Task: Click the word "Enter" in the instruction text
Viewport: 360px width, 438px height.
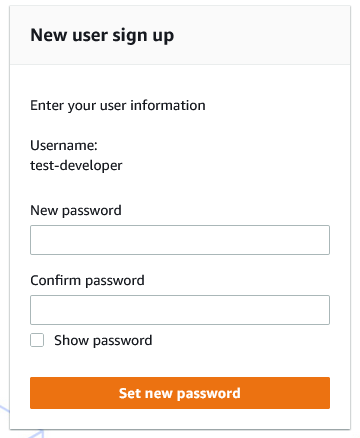Action: click(x=47, y=105)
